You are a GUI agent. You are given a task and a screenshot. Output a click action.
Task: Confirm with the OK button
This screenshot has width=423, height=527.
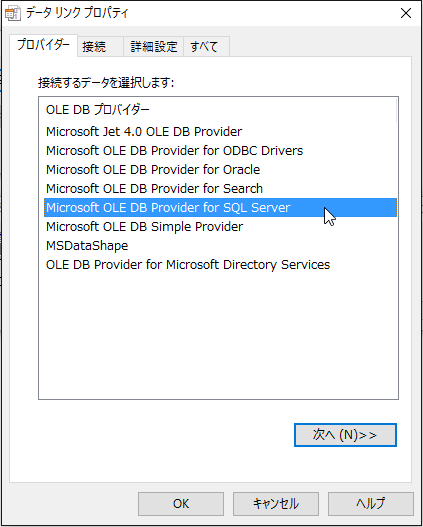click(181, 504)
